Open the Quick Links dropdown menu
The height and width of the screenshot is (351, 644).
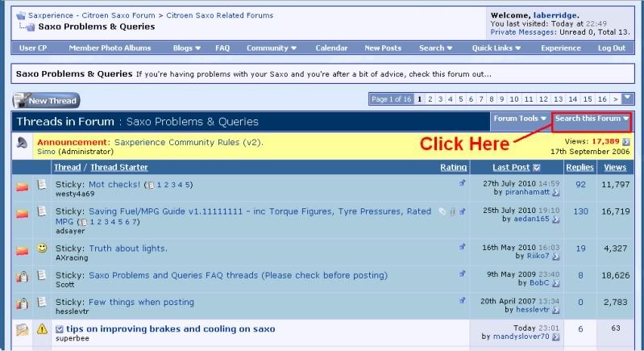point(495,48)
